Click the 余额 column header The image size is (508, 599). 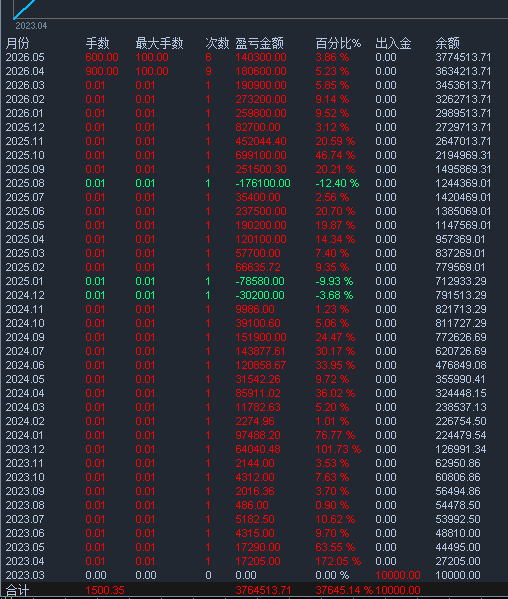click(447, 43)
